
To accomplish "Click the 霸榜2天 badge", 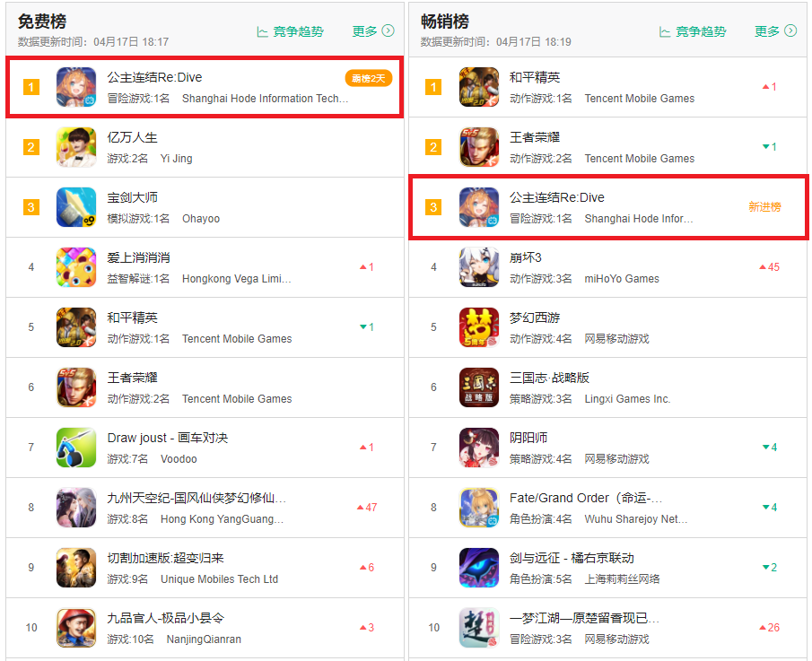I will [369, 78].
